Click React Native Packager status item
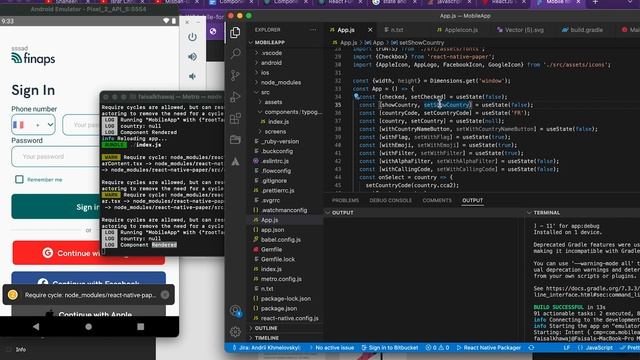 488,348
